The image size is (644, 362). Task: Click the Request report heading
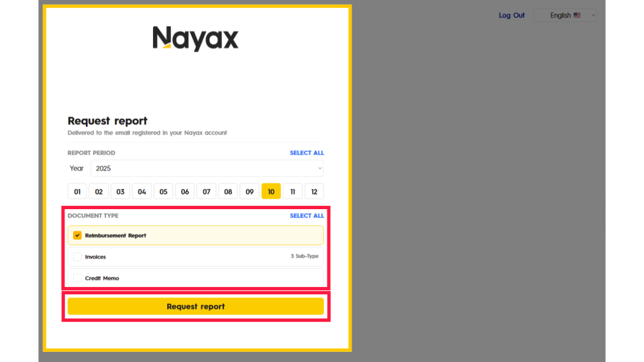pos(107,121)
